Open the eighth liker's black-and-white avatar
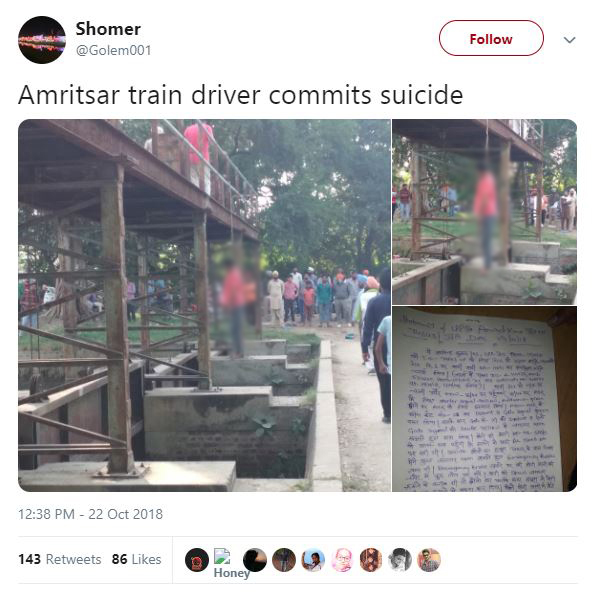 400,560
